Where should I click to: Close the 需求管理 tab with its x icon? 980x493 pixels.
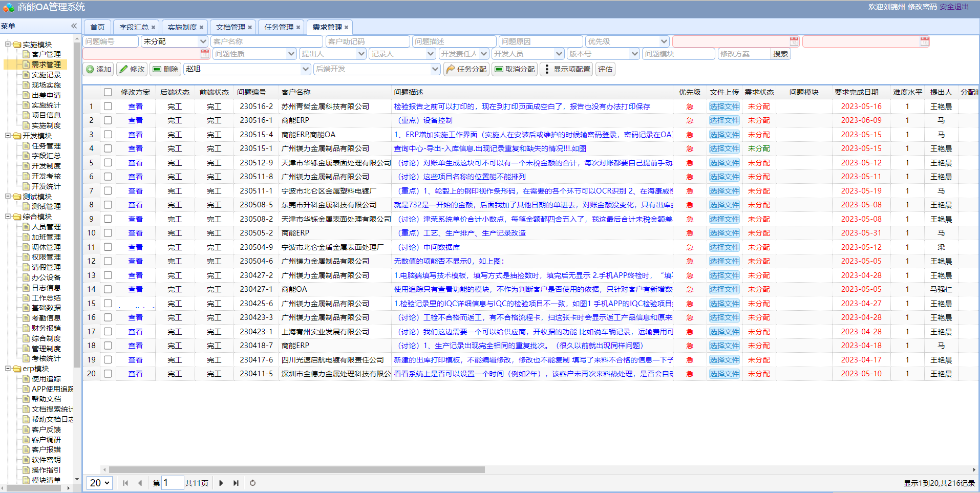pyautogui.click(x=346, y=28)
